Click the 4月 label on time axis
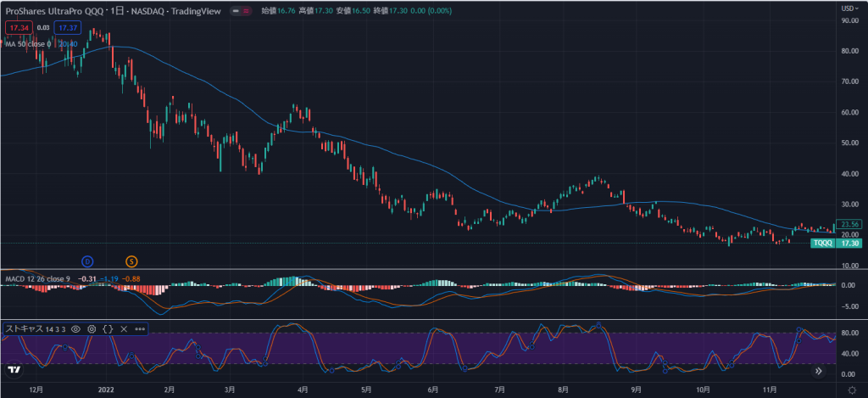Image resolution: width=868 pixels, height=398 pixels. click(303, 390)
